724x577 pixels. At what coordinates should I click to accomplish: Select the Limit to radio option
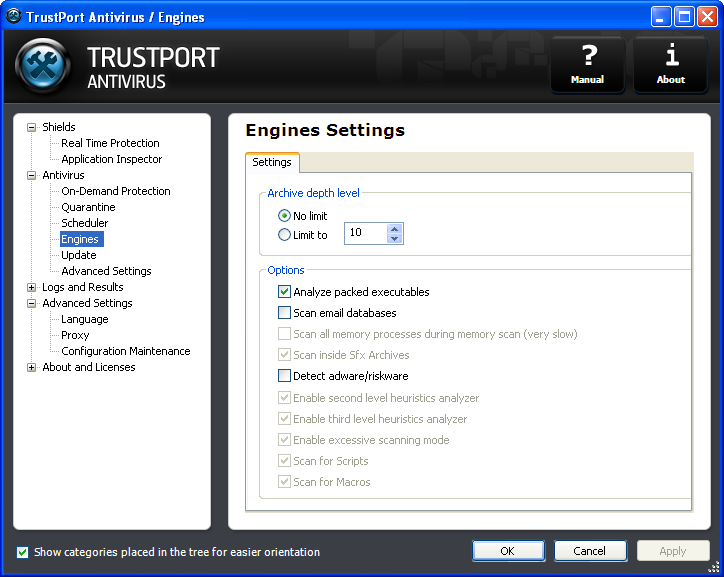284,235
